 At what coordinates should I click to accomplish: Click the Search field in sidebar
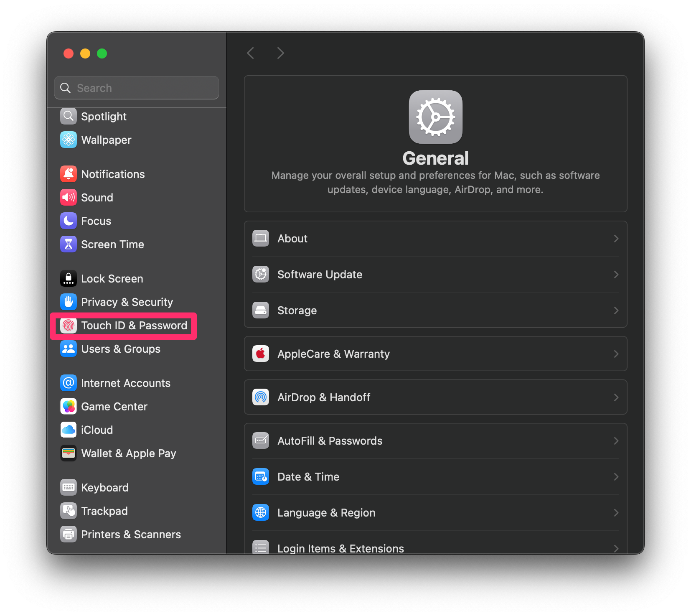pos(137,88)
